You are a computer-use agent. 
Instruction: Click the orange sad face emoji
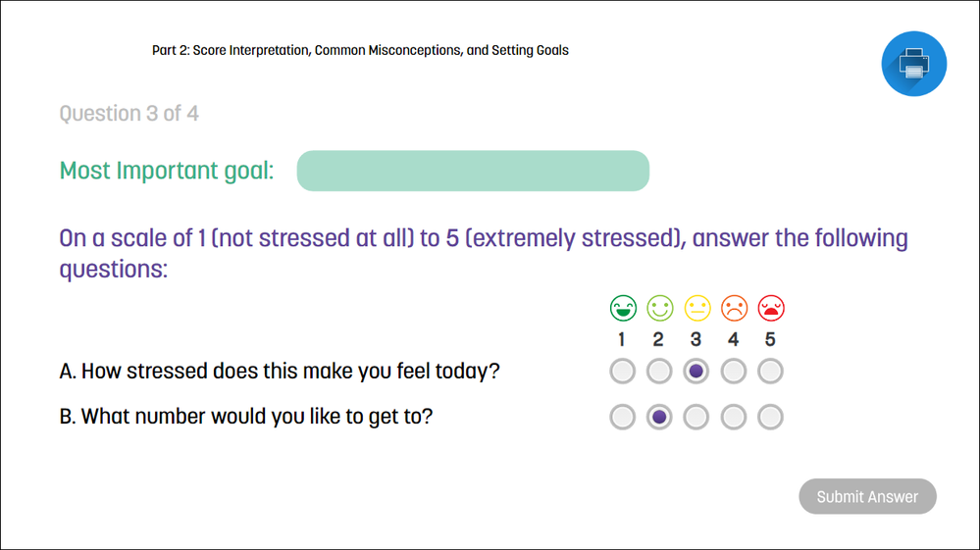pyautogui.click(x=734, y=308)
